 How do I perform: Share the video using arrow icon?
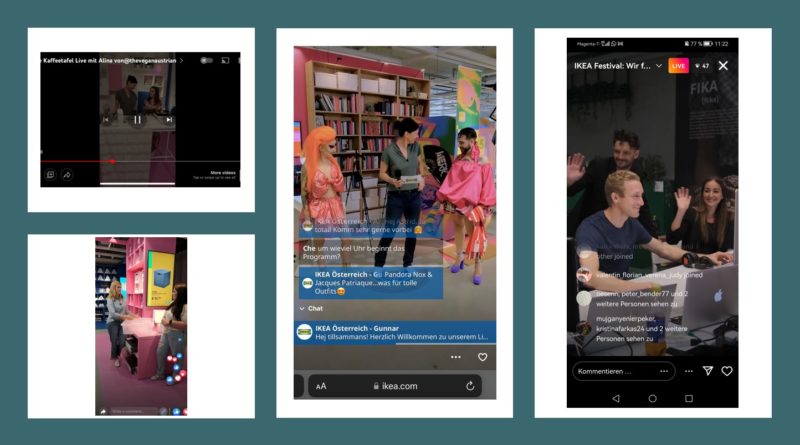67,174
